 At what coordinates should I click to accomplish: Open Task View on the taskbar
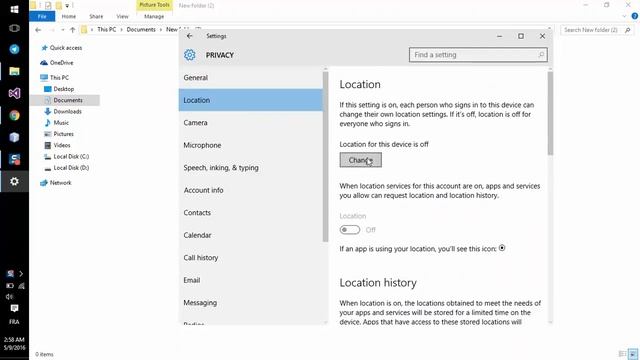(x=14, y=28)
